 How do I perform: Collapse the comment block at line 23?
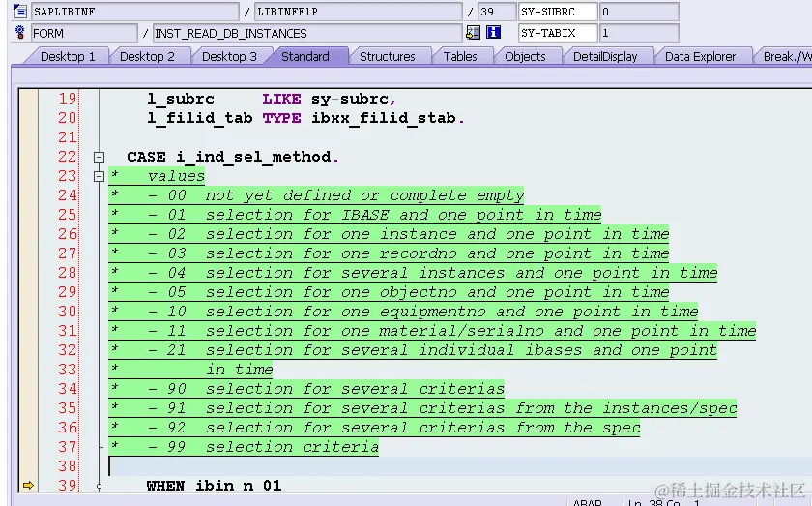(99, 176)
